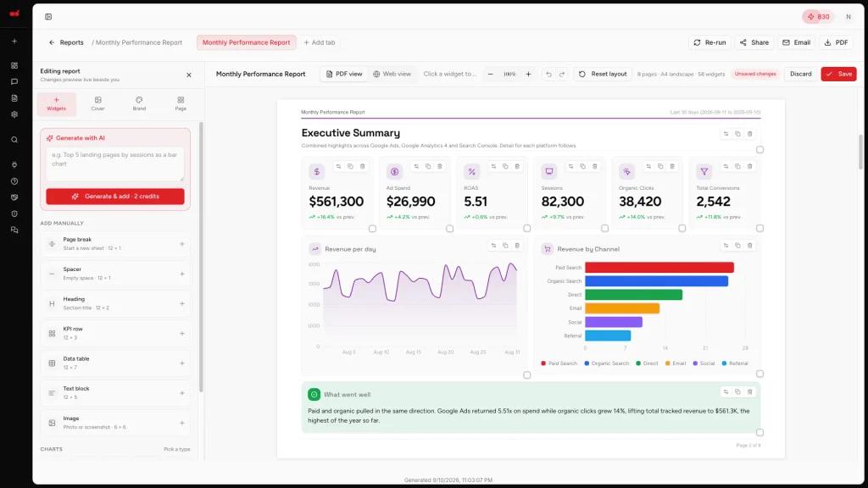This screenshot has width=868, height=488.
Task: Delete the Executive Summary heading widget
Action: pos(749,134)
